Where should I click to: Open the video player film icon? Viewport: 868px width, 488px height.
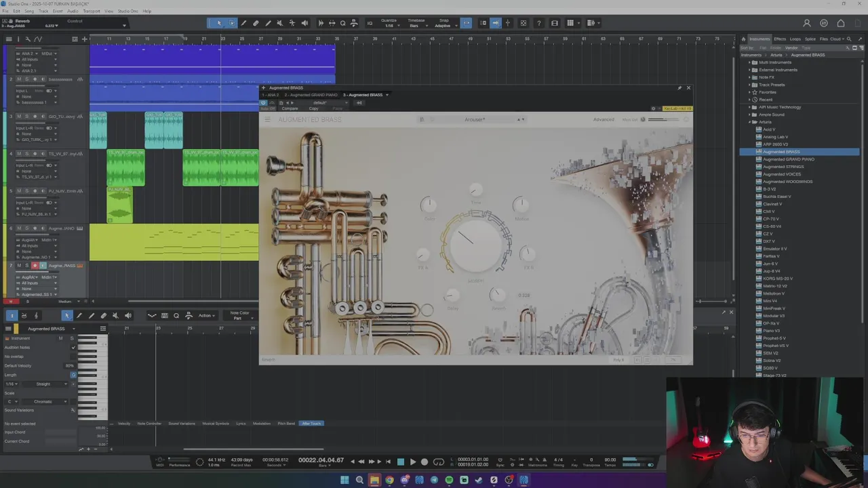(x=555, y=23)
